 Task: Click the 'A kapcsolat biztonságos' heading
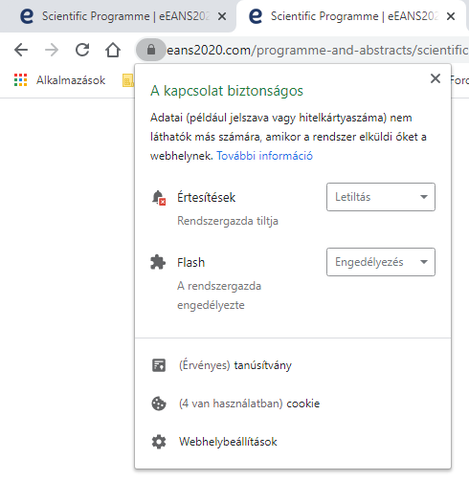point(227,91)
